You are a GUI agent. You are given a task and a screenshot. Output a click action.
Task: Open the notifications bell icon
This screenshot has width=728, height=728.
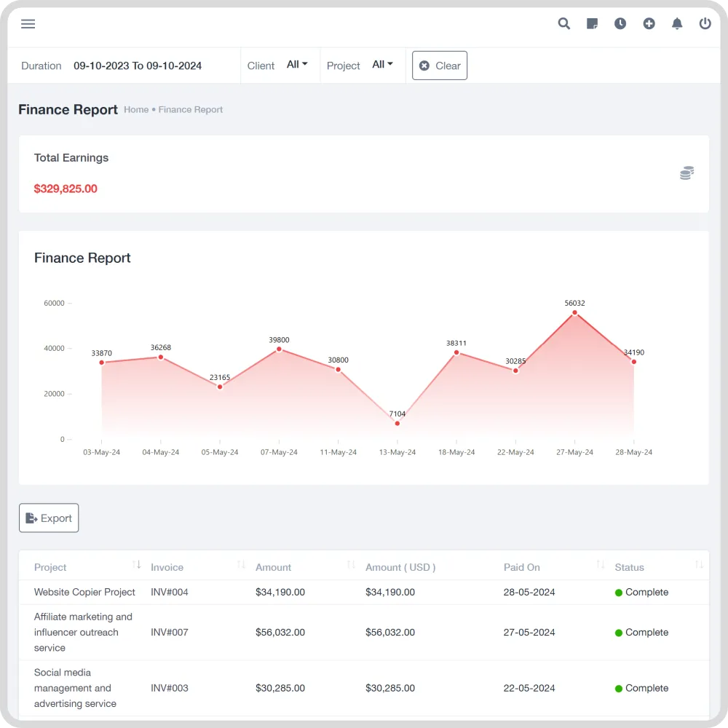(677, 23)
